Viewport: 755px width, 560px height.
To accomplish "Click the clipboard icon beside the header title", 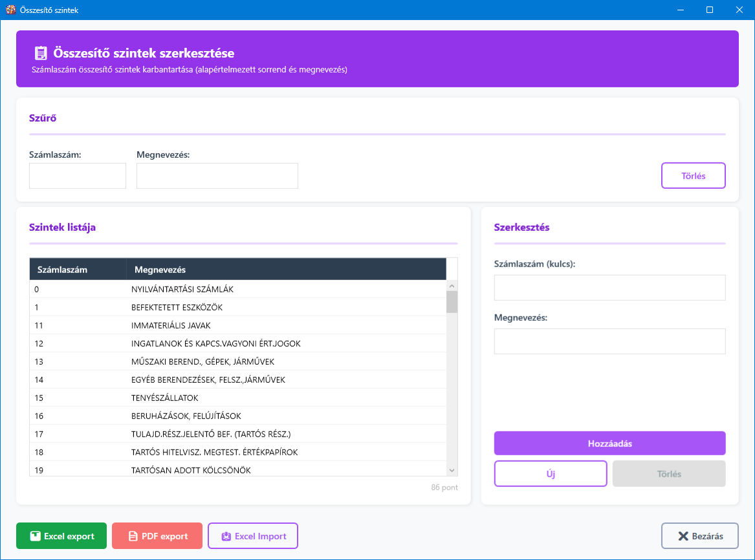I will (x=41, y=53).
